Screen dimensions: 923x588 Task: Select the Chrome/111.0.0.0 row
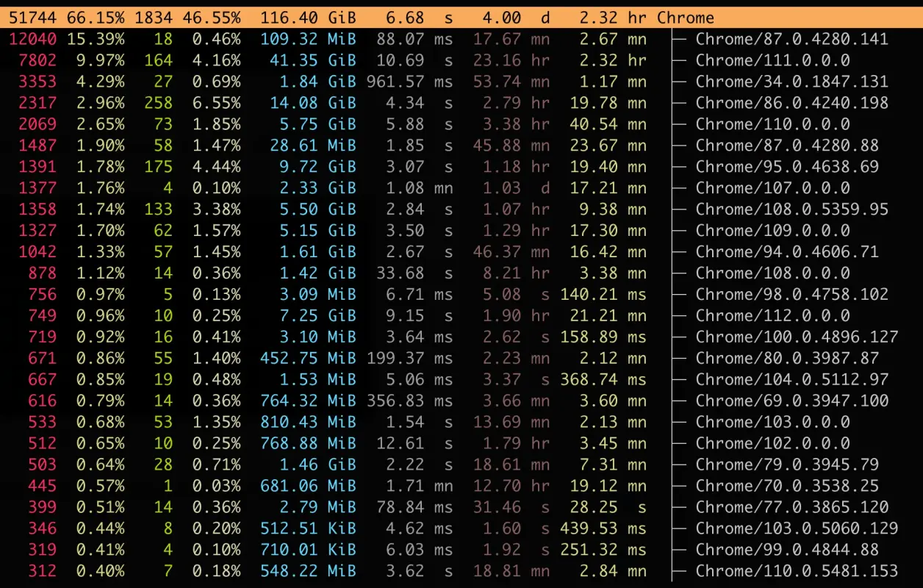tap(461, 60)
